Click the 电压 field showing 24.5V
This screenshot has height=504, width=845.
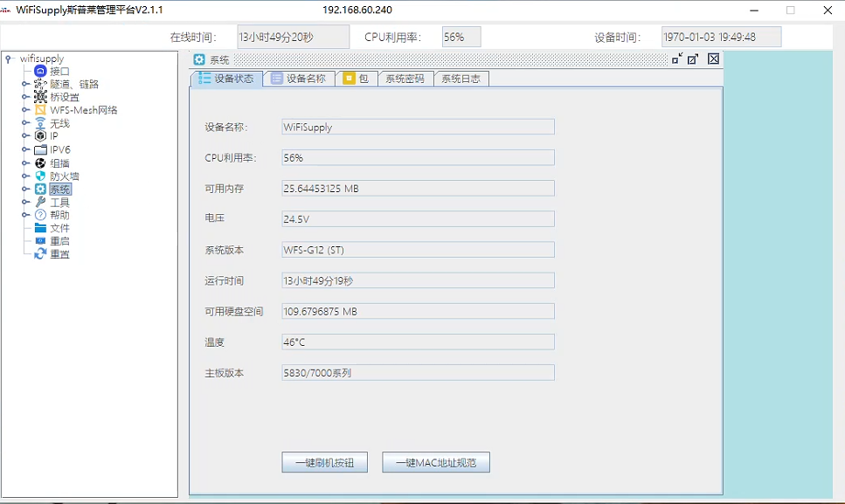[x=419, y=219]
